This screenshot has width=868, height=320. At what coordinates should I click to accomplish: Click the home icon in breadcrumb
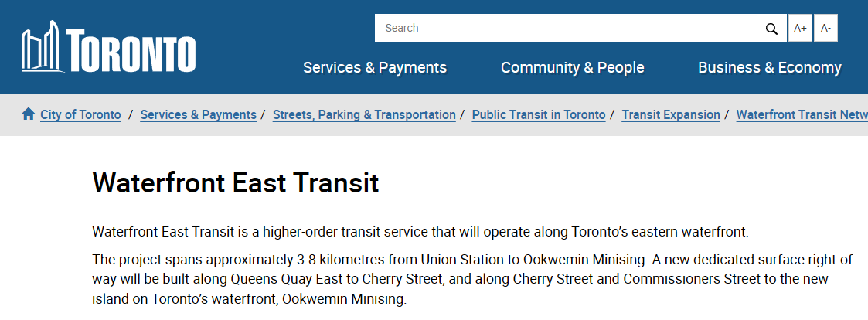(29, 114)
